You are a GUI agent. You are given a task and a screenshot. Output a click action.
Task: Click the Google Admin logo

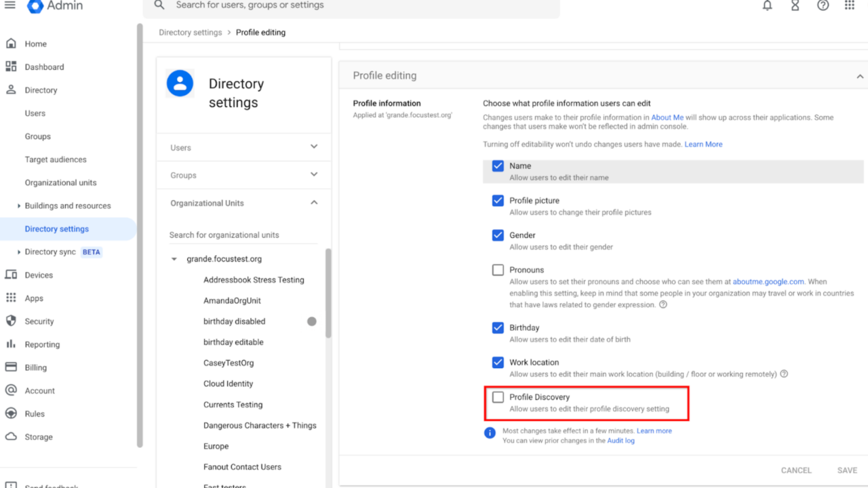pyautogui.click(x=55, y=6)
